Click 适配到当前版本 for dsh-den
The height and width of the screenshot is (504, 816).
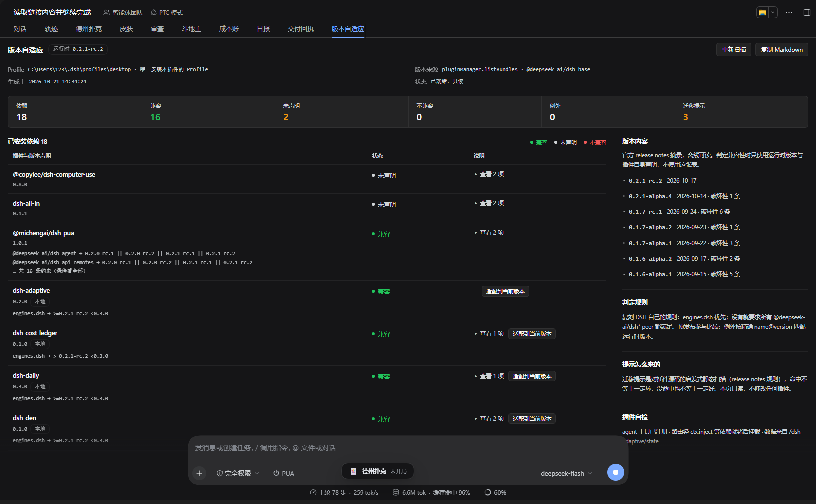click(x=532, y=419)
